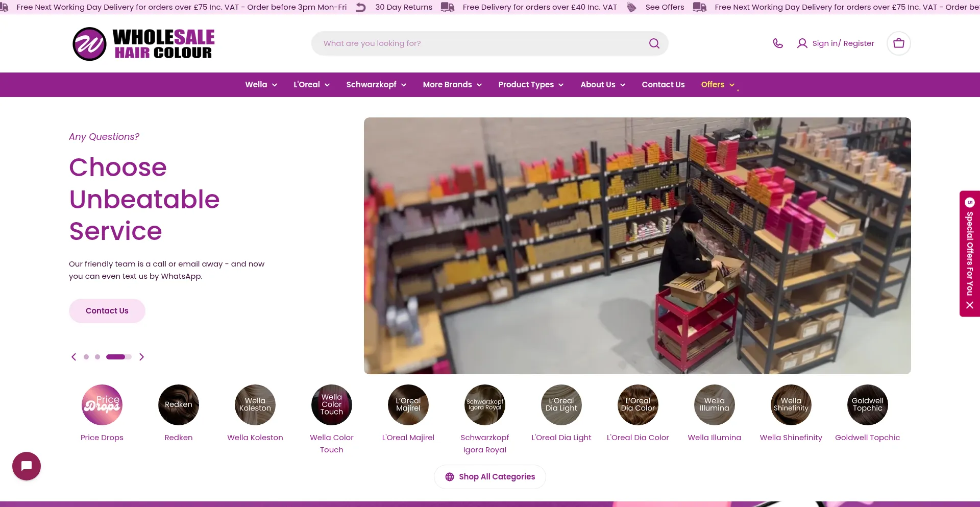Click the Price Drops text label
The width and height of the screenshot is (980, 507).
tap(102, 438)
